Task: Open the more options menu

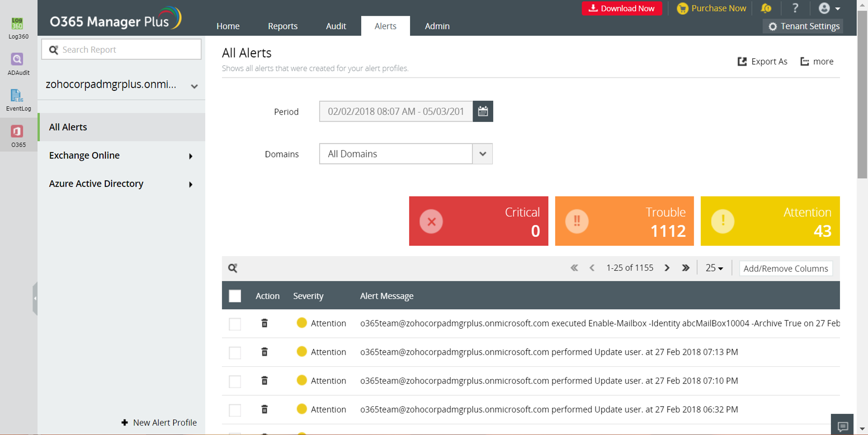Action: (817, 61)
